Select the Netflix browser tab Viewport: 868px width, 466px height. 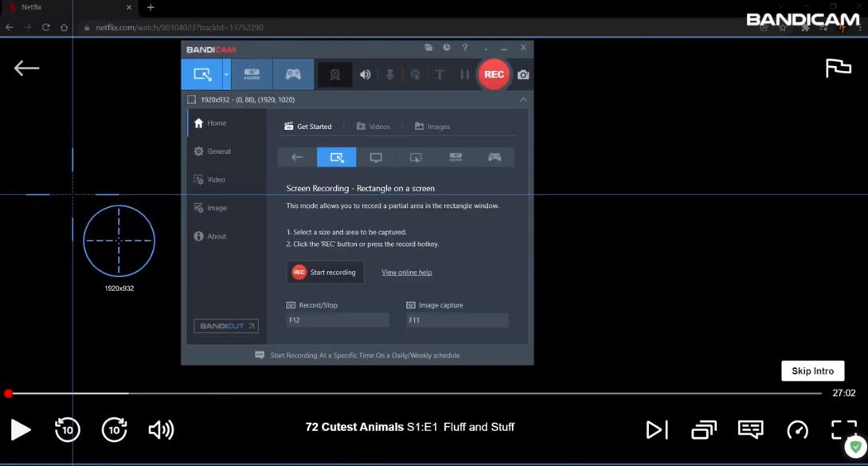69,7
